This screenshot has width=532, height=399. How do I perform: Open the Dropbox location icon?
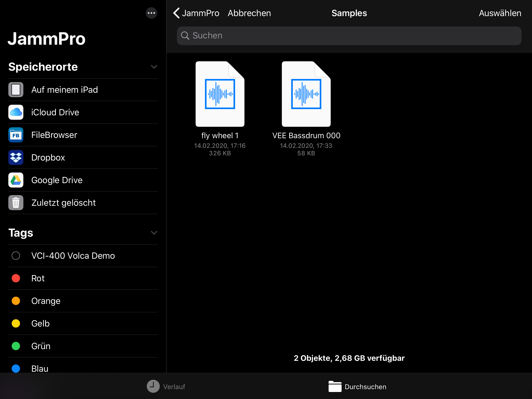coord(16,157)
